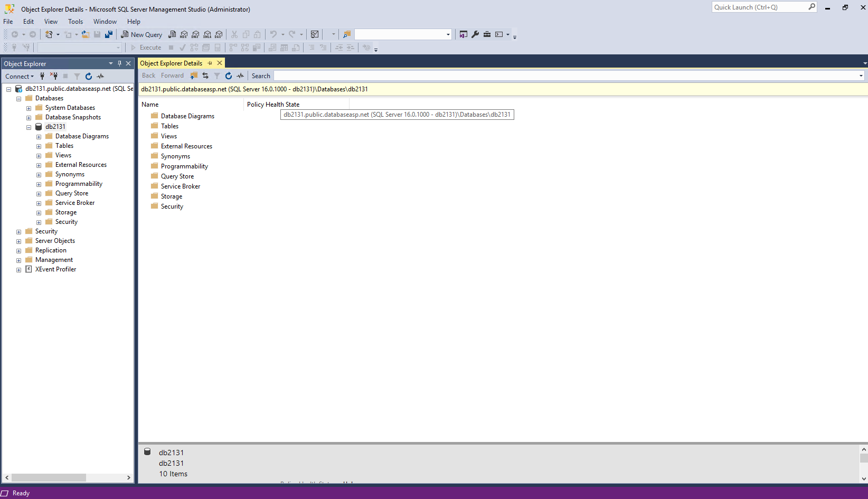Image resolution: width=868 pixels, height=499 pixels.
Task: Open the File menu
Action: (x=8, y=22)
